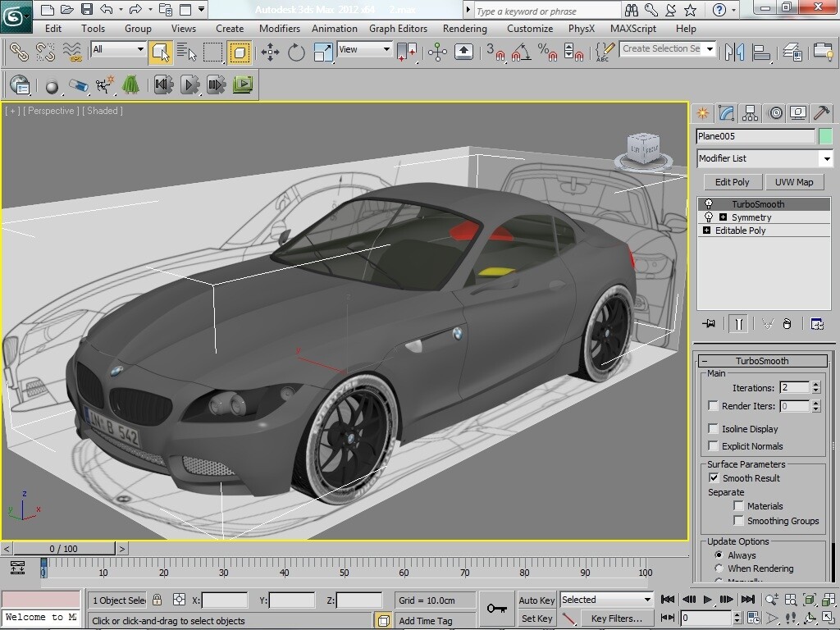The height and width of the screenshot is (630, 840).
Task: Click the Pin Stack icon below modifier stack
Action: 709,324
